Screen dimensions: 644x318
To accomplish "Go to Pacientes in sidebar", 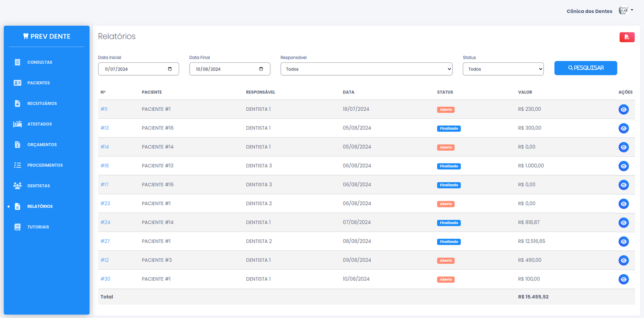I will (38, 83).
